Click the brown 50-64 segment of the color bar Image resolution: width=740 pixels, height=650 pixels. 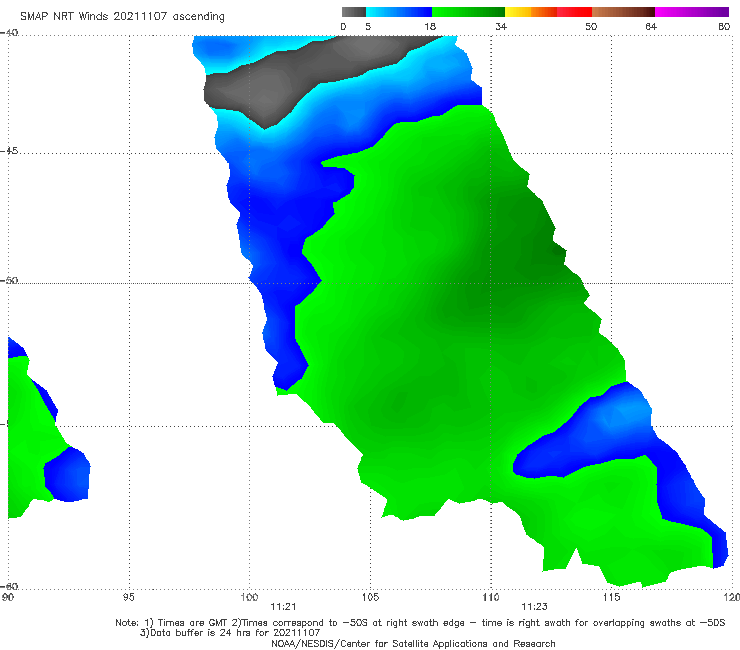click(623, 12)
